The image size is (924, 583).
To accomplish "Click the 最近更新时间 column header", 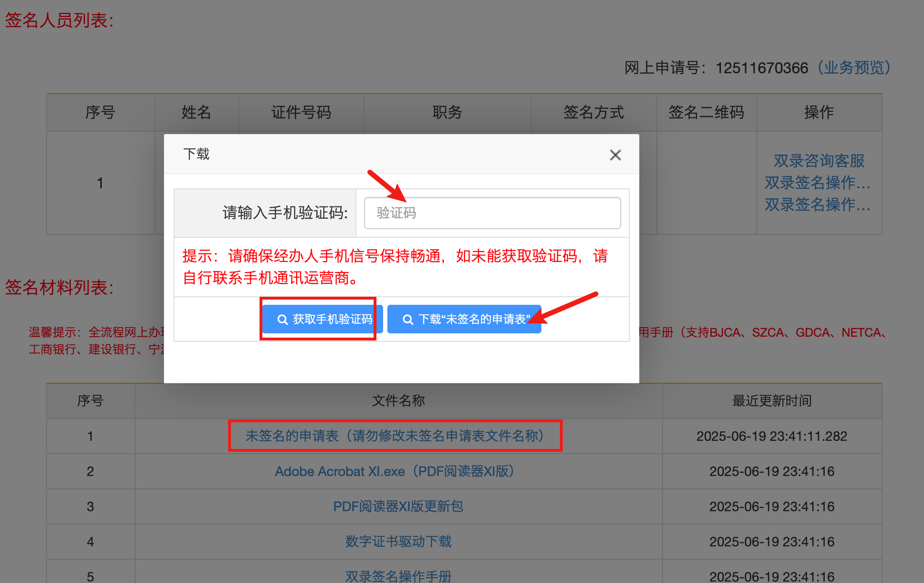I will coord(772,401).
